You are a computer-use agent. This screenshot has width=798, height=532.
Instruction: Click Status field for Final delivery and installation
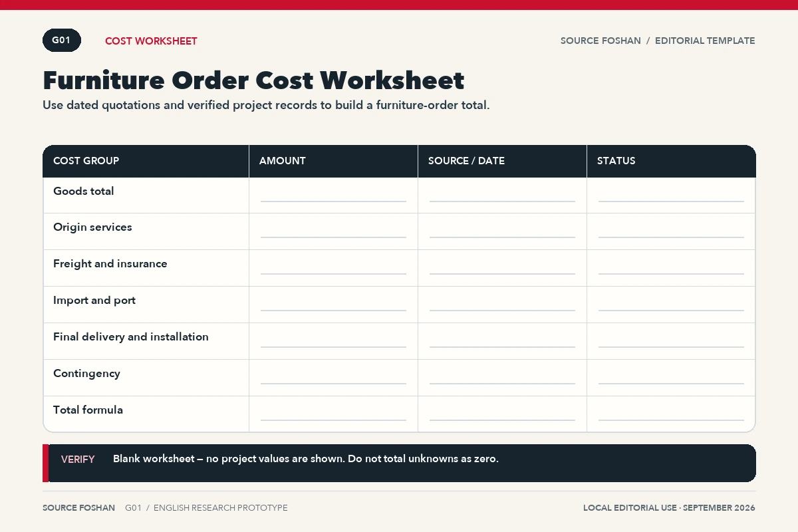click(x=671, y=341)
